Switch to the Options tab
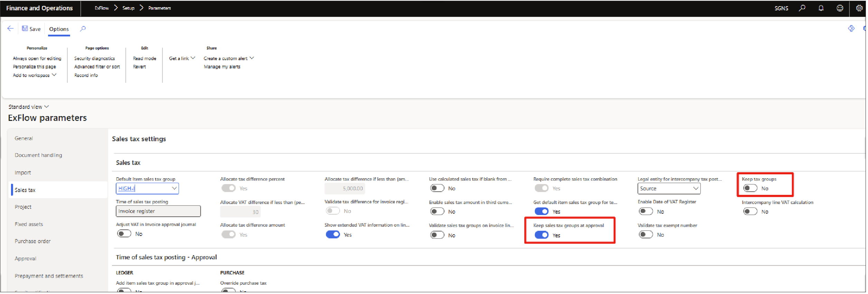Screen dimensions: 868x294 click(x=59, y=29)
